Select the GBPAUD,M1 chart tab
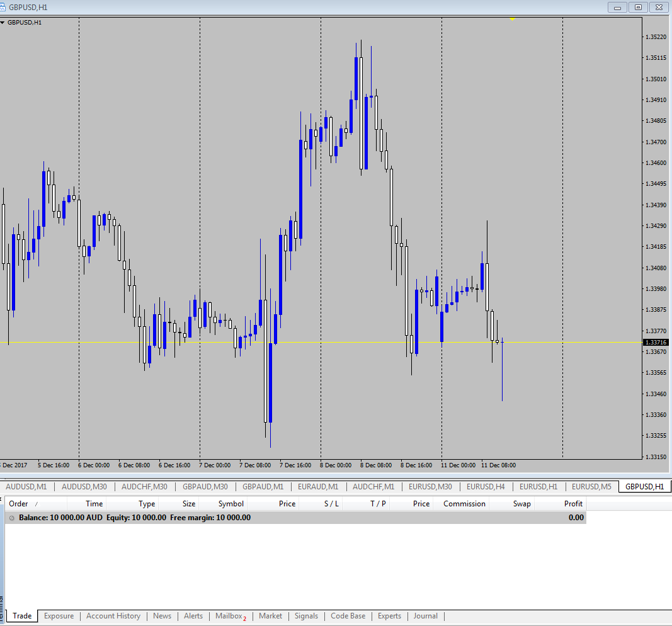This screenshot has width=672, height=626. 263,486
